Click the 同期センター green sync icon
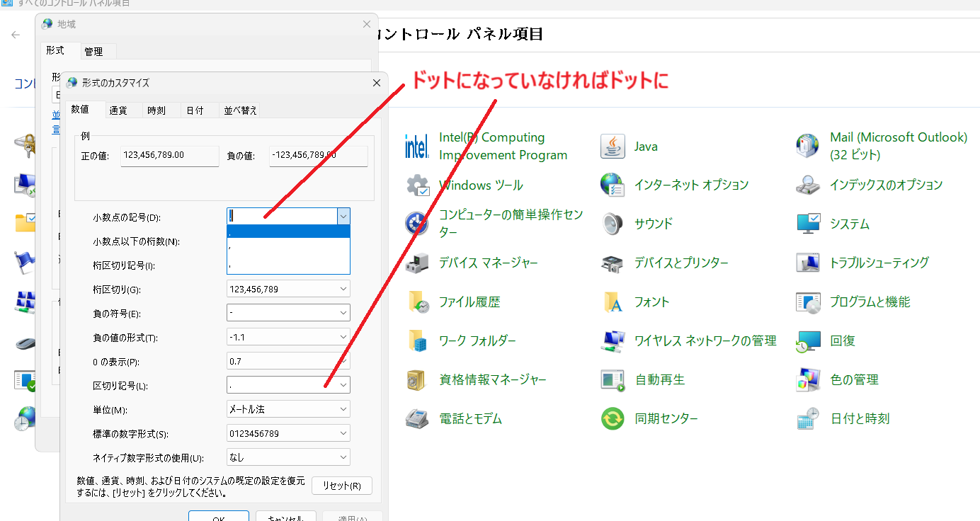The width and height of the screenshot is (980, 521). 612,418
